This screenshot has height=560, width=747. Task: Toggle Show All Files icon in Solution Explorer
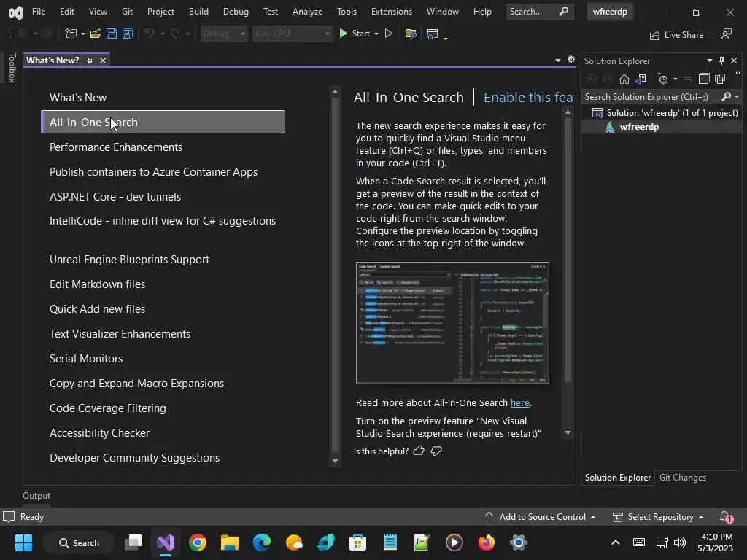(x=720, y=79)
